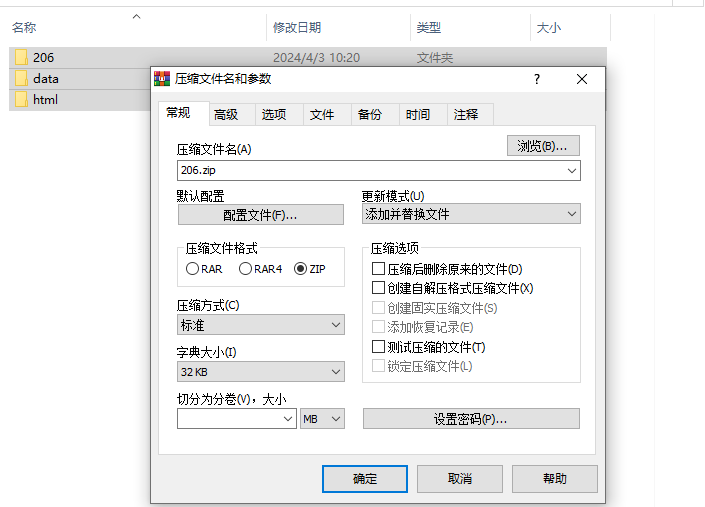
Task: Click the 206 folder icon
Action: coord(21,57)
